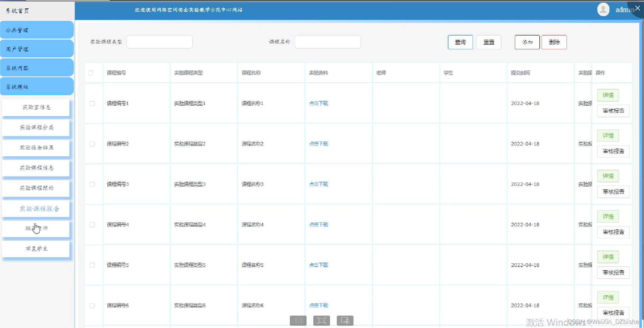Check the box for 课程编号5 row
The height and width of the screenshot is (328, 644).
coord(92,265)
